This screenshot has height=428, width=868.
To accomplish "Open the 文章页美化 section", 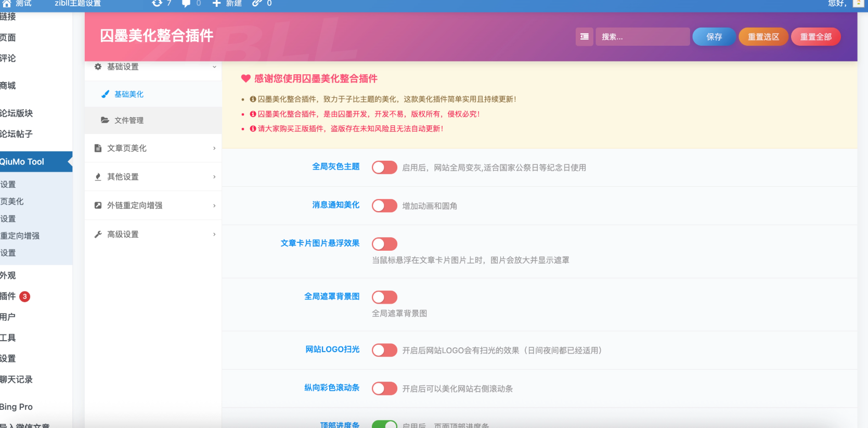I will [153, 148].
